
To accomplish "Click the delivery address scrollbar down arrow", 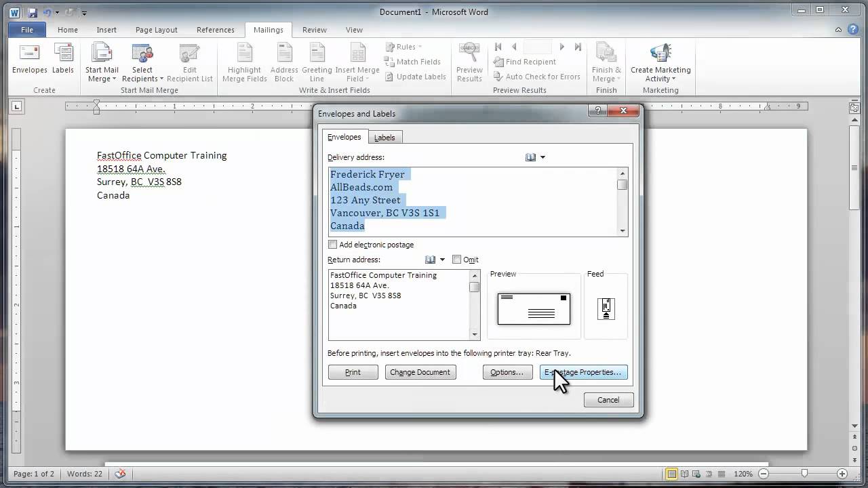I will click(623, 230).
